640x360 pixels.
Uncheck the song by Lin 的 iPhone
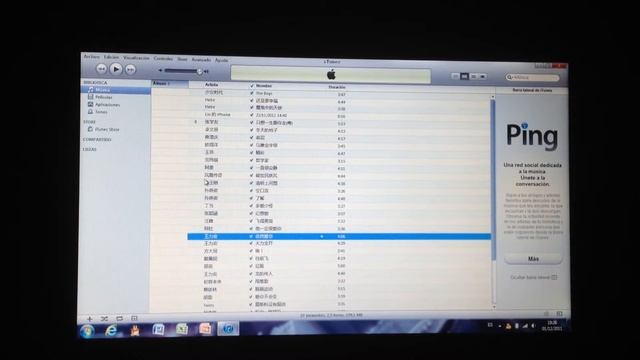251,115
